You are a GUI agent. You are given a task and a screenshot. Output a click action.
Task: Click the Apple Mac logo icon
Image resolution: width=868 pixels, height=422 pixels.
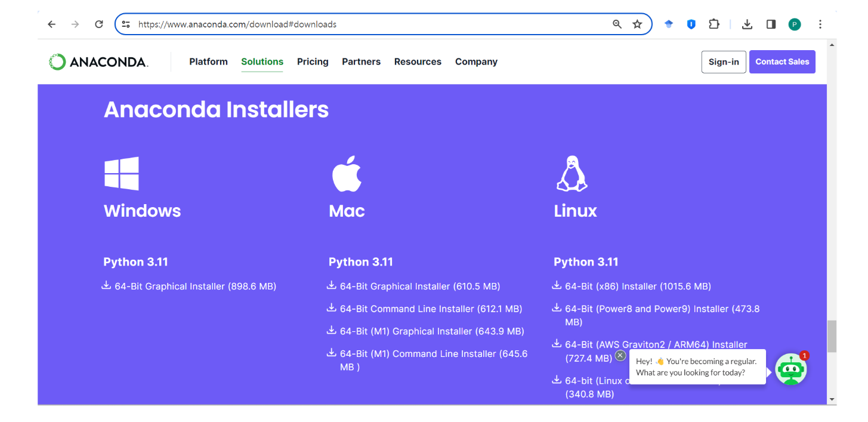click(347, 174)
